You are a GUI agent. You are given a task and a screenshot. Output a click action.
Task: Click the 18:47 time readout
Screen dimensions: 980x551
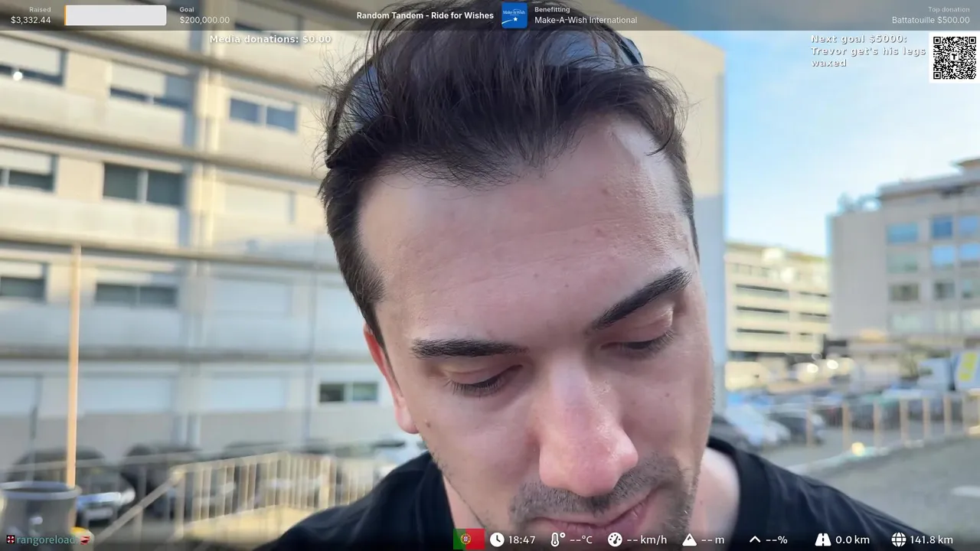pos(522,540)
